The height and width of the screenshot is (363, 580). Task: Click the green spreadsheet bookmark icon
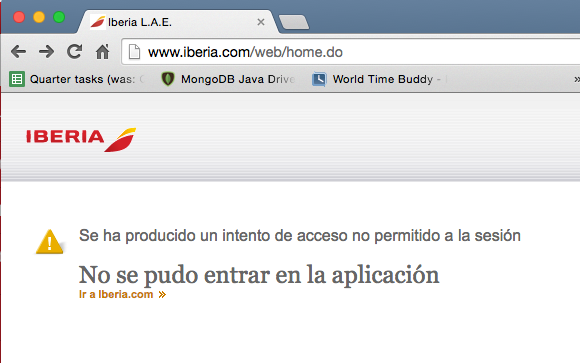tap(17, 79)
